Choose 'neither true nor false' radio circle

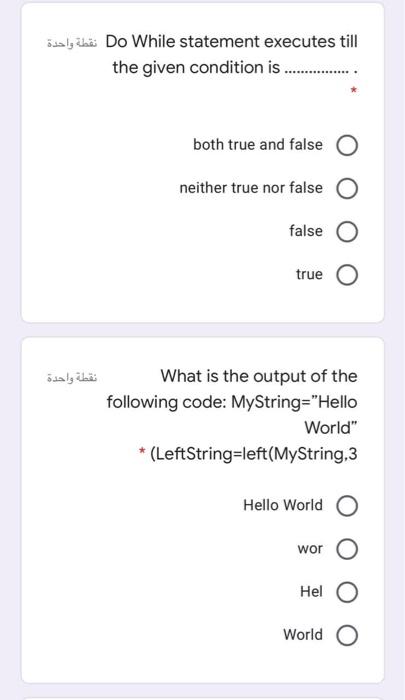coord(347,188)
